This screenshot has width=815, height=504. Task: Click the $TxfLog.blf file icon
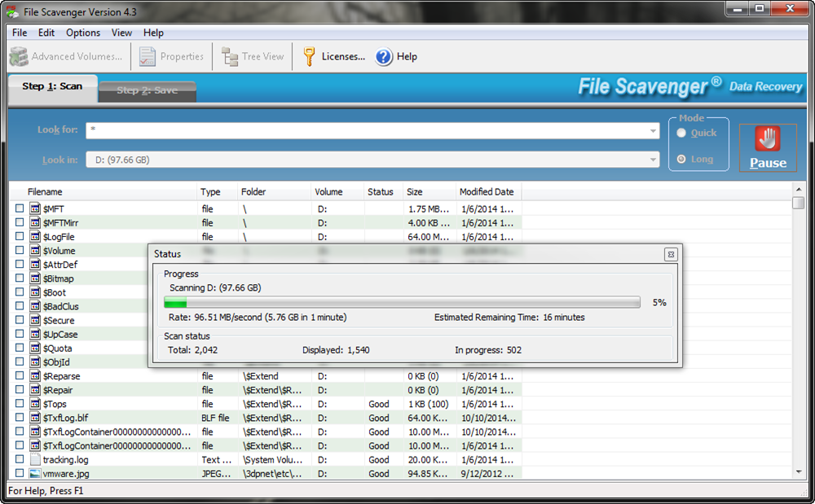pos(35,418)
